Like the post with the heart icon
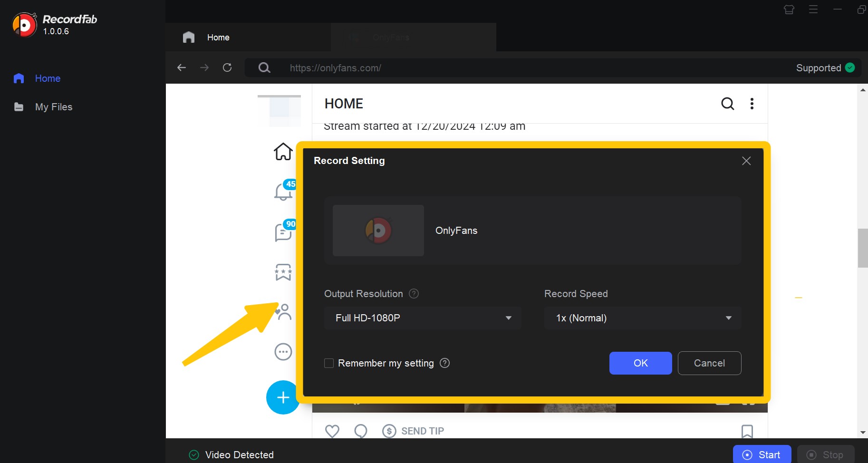Viewport: 868px width, 463px height. pyautogui.click(x=332, y=431)
